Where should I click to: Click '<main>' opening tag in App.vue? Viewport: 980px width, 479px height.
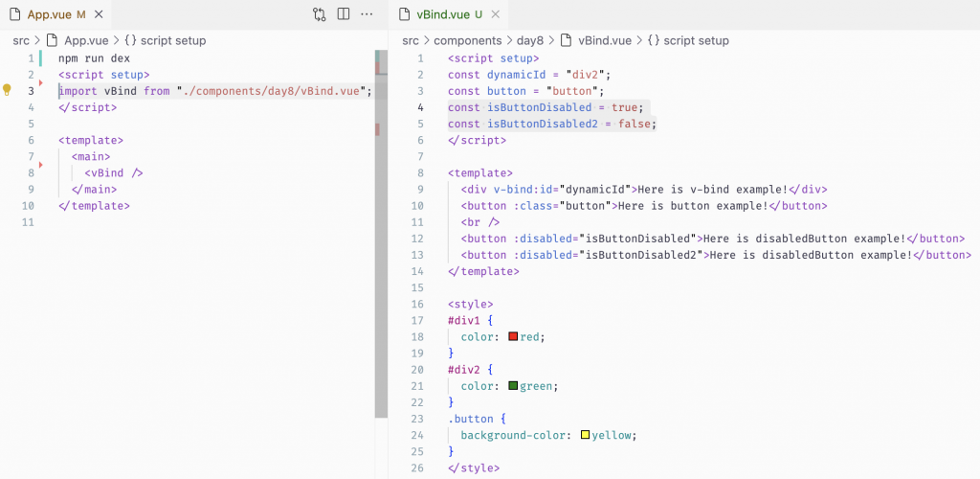click(x=91, y=156)
